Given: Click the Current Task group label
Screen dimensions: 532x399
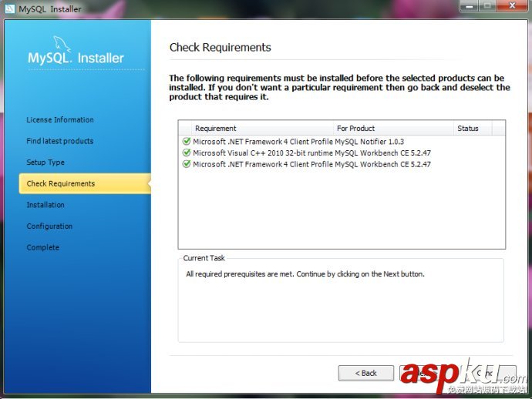Looking at the screenshot, I should tap(204, 258).
